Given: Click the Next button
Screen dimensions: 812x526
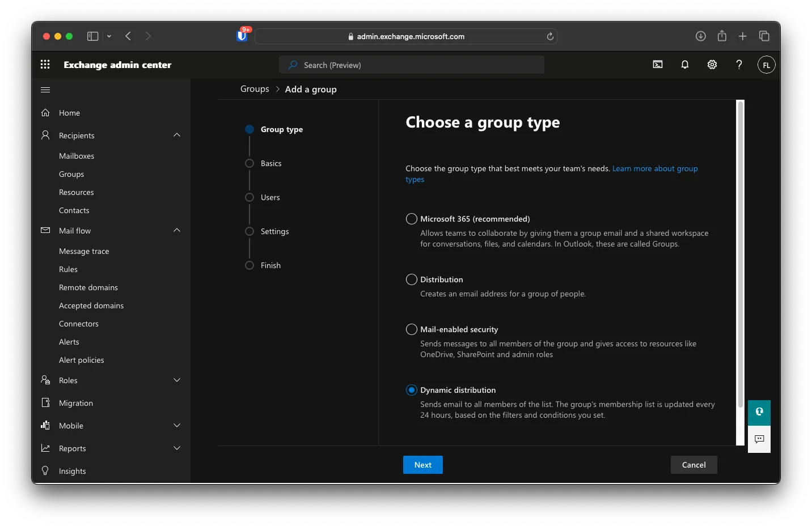Looking at the screenshot, I should click(x=423, y=465).
